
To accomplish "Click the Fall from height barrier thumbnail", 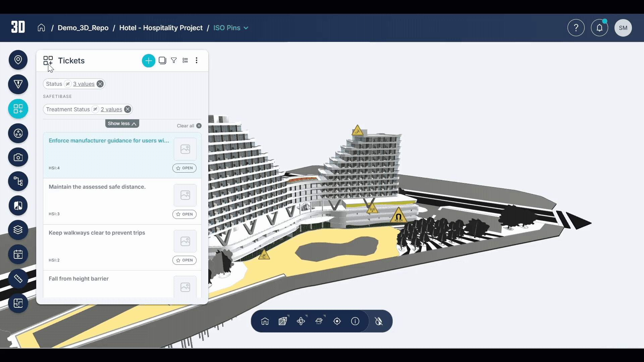I will [x=185, y=287].
